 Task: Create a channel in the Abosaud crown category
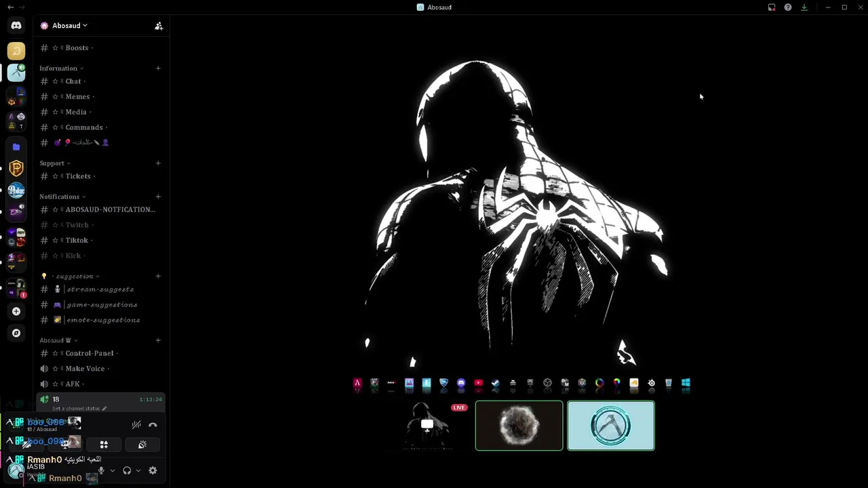coord(158,340)
